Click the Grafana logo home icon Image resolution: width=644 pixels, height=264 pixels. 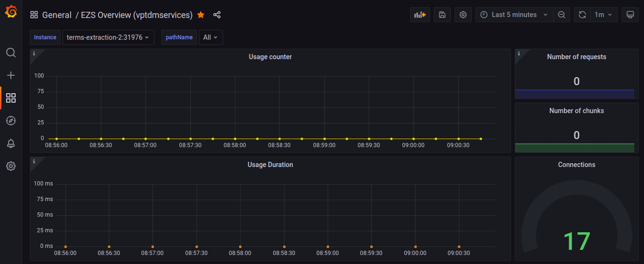[x=11, y=11]
